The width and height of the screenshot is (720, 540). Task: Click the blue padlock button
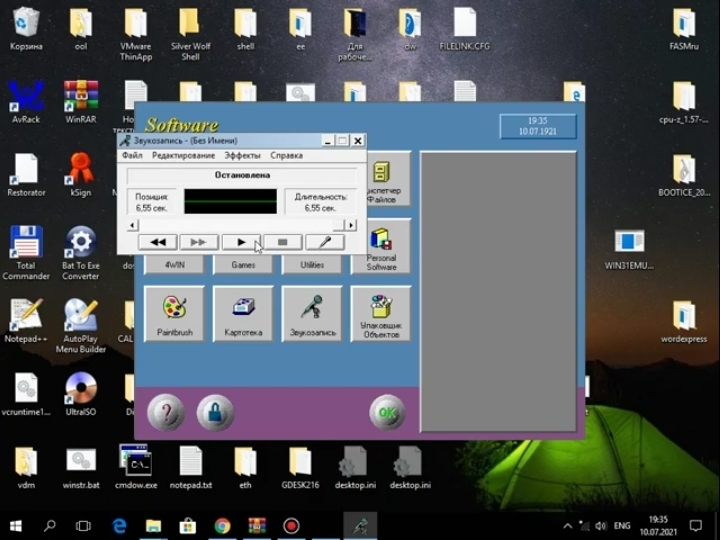(x=215, y=412)
